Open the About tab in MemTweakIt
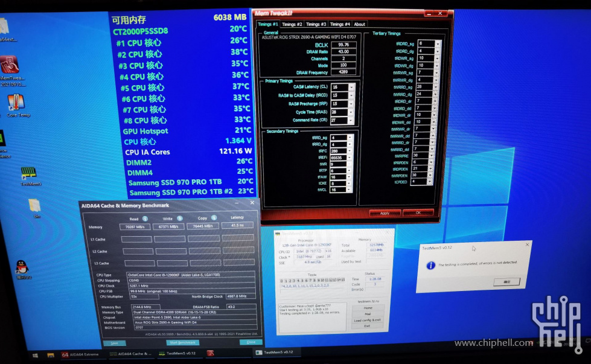Screen dimensions: 591x364 point(360,24)
